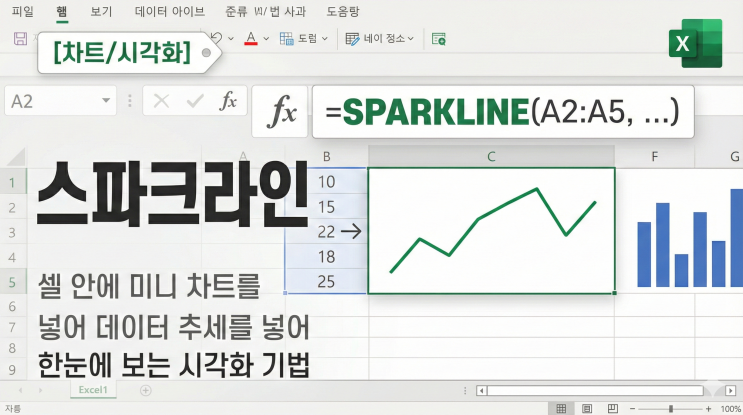
Task: Expand the undo history dropdown arrow
Action: point(231,38)
